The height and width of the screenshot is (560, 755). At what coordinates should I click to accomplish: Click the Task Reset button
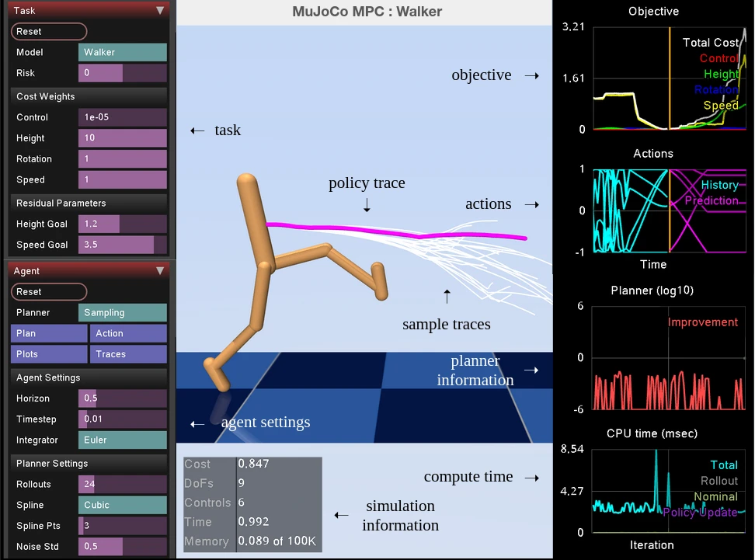click(49, 31)
